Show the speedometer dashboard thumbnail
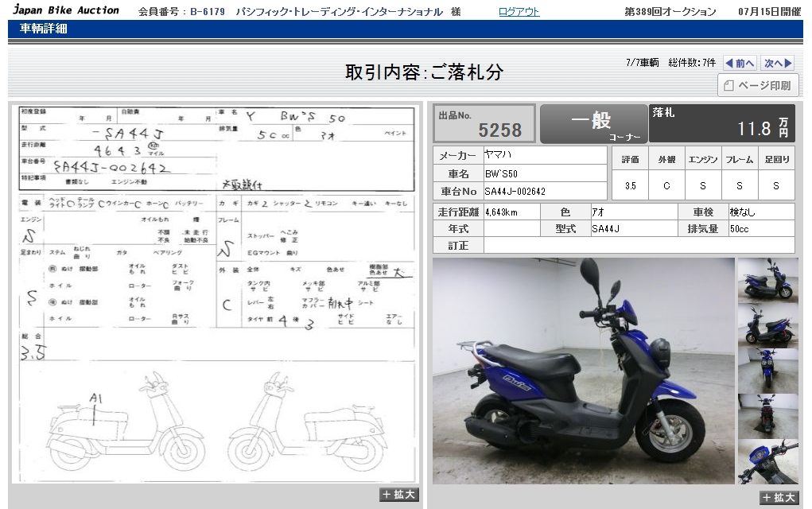This screenshot has height=509, width=812. (767, 461)
